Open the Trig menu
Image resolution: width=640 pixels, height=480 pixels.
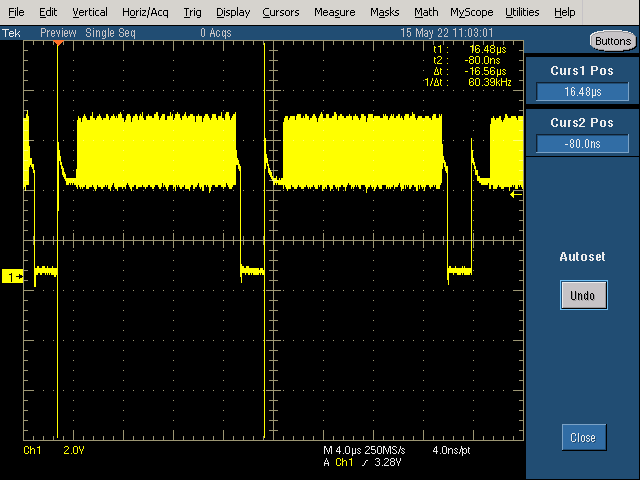click(x=192, y=12)
